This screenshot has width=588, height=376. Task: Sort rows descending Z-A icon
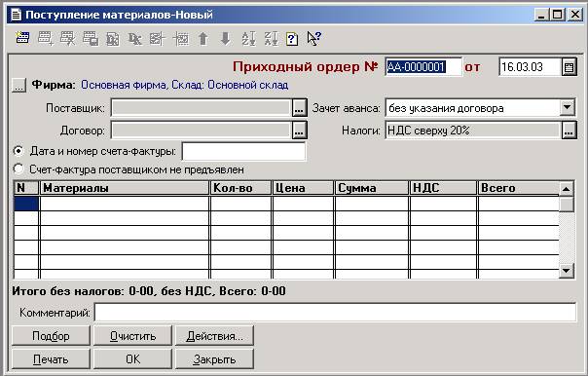(x=272, y=38)
